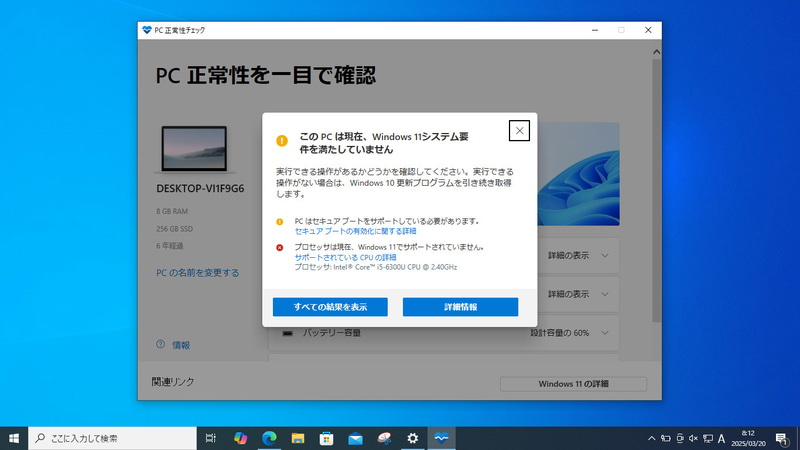800x450 pixels.
Task: Open the notification center icon
Action: (782, 438)
